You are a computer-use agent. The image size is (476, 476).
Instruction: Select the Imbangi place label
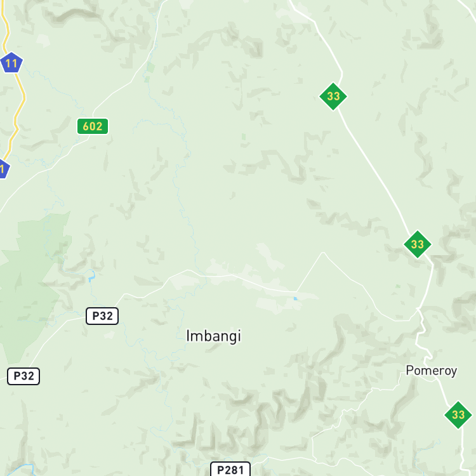213,336
